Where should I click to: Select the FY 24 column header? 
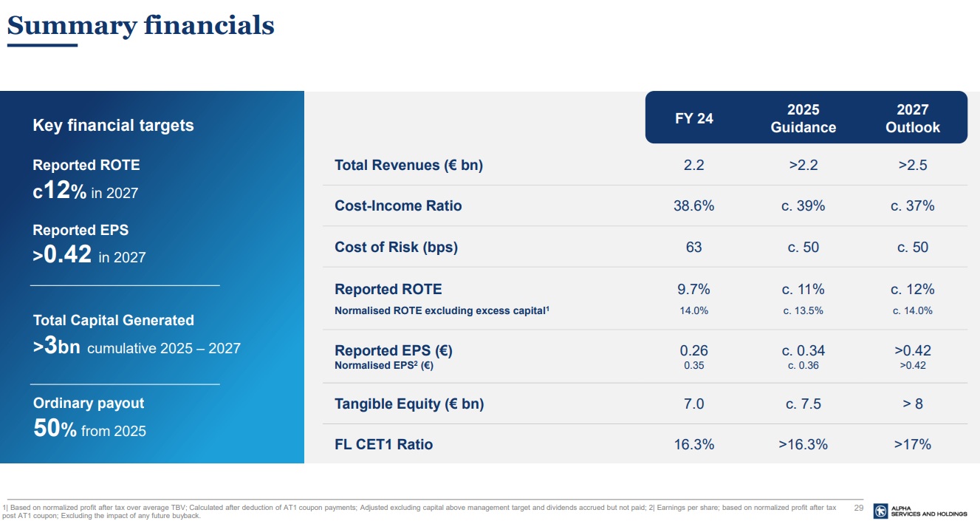[x=694, y=118]
